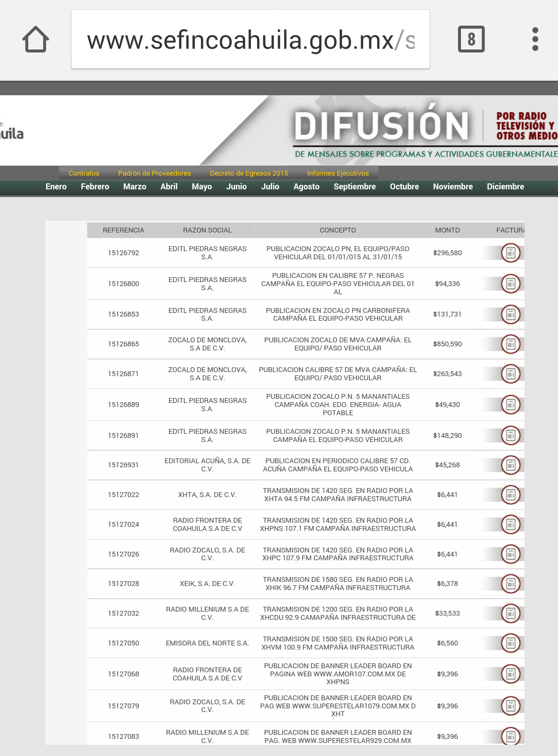The height and width of the screenshot is (756, 558).
Task: Go to Padrón de Proveedores
Action: pyautogui.click(x=154, y=173)
